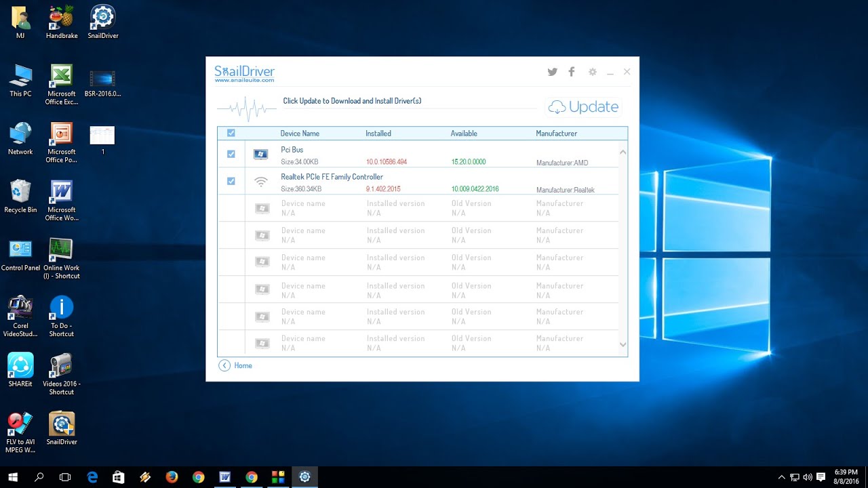
Task: Click available version 15.20.0.0000
Action: (469, 162)
